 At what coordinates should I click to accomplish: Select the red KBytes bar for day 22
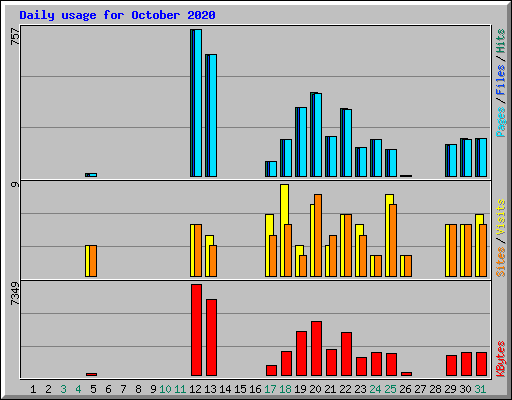click(346, 354)
